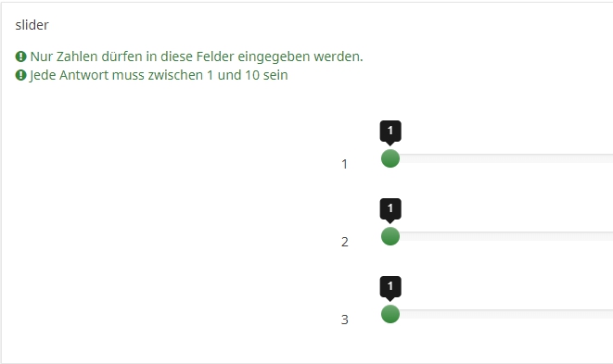
Task: Click the 'Jede Antwort muss zwischen' message
Action: (159, 75)
